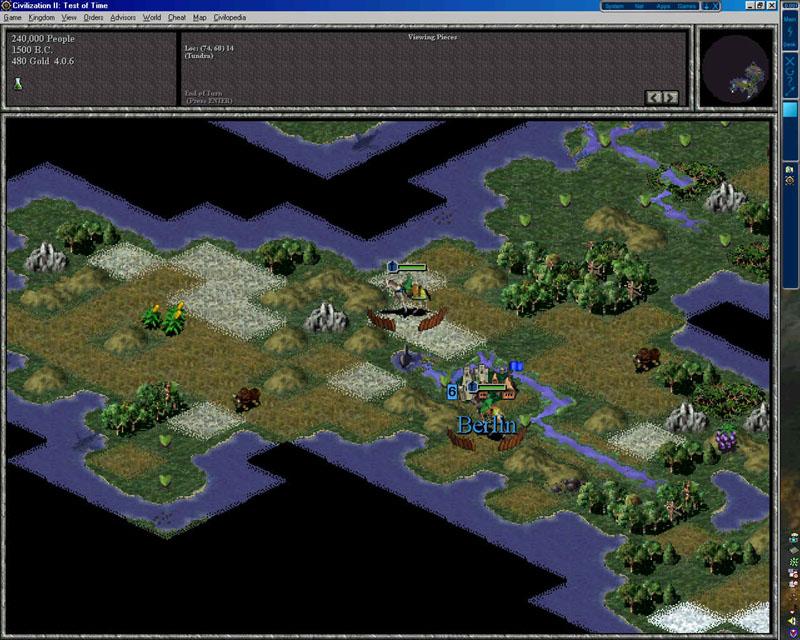This screenshot has width=800, height=640.
Task: Click the cyan monitor tray icon
Action: click(x=793, y=538)
